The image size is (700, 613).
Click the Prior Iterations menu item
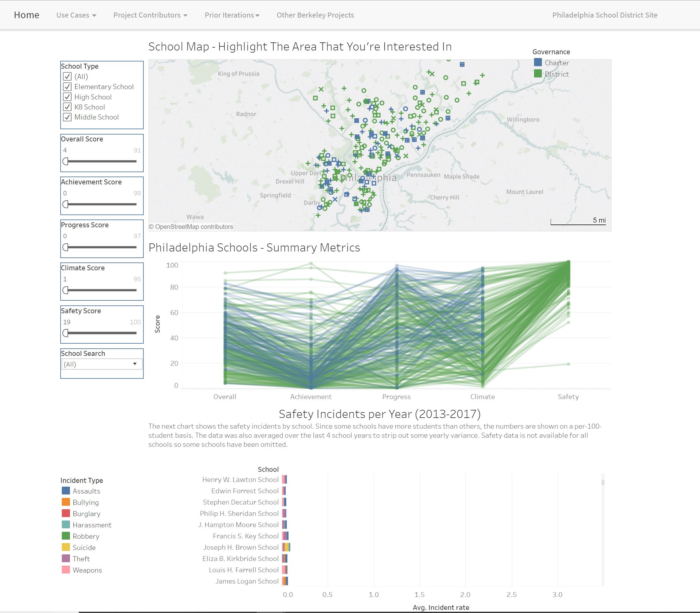click(x=232, y=15)
